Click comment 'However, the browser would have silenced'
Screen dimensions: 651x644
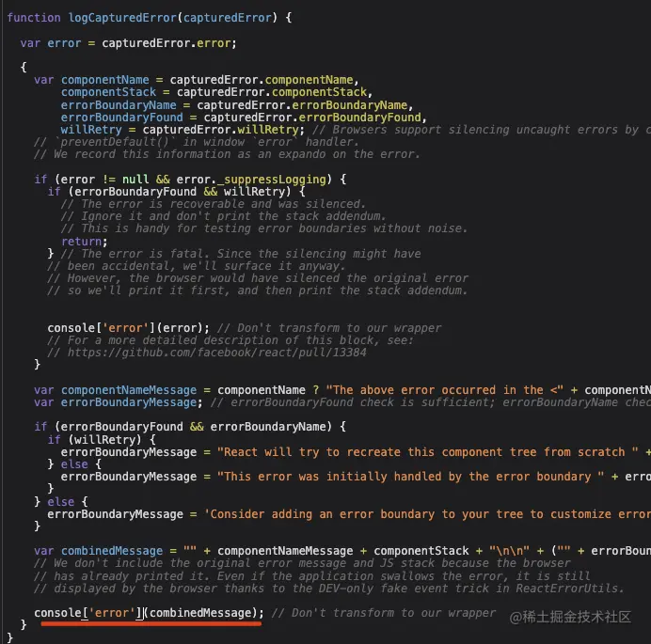point(258,278)
